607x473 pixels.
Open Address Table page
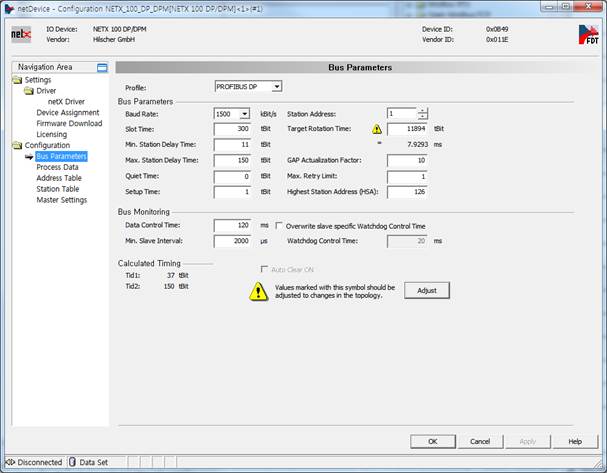click(59, 178)
